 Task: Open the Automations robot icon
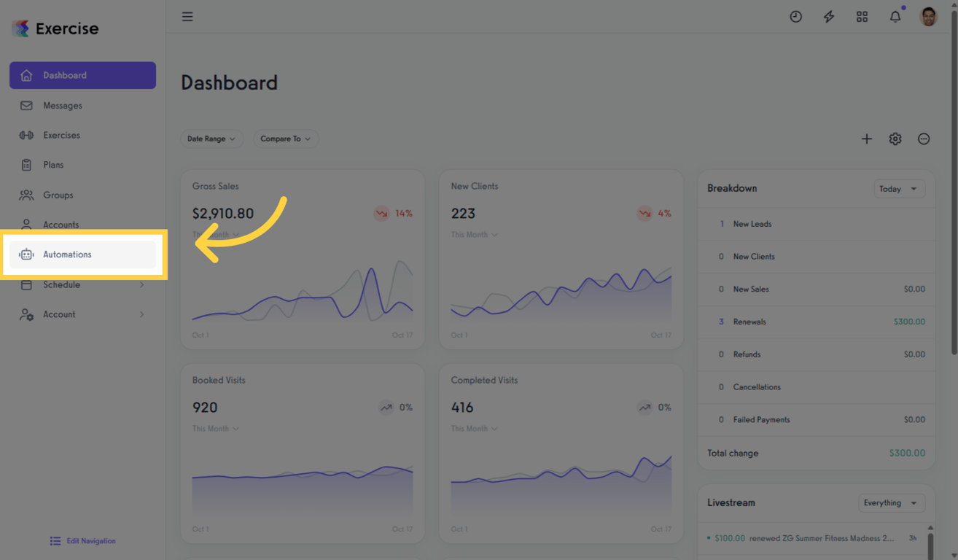click(26, 254)
